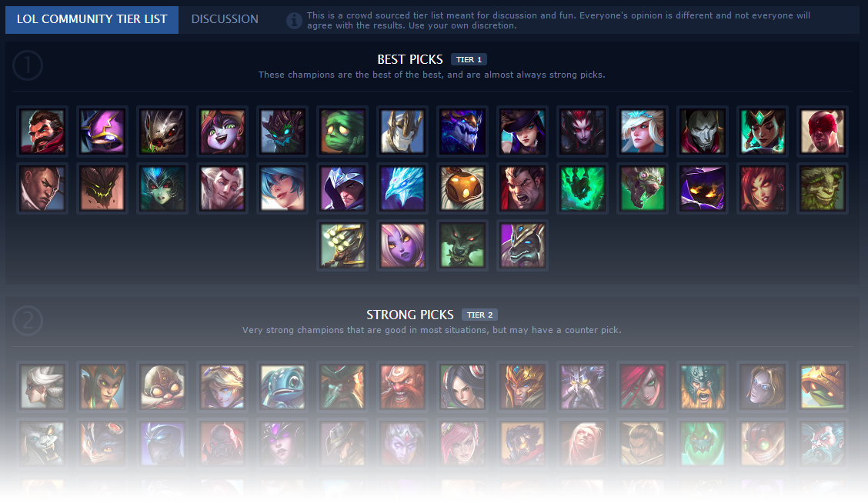Choose the Darius champion portrait
Screen dimensions: 868x503
(x=522, y=188)
